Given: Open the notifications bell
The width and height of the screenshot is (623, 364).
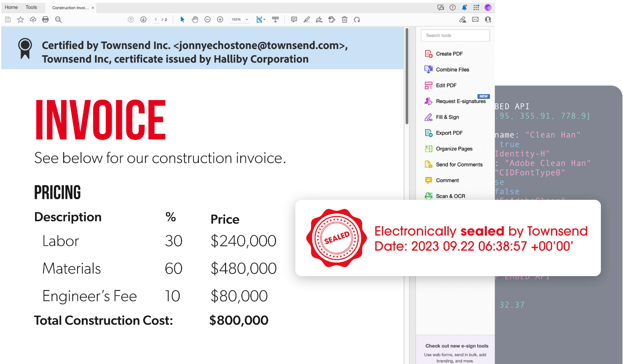Looking at the screenshot, I should pyautogui.click(x=464, y=7).
